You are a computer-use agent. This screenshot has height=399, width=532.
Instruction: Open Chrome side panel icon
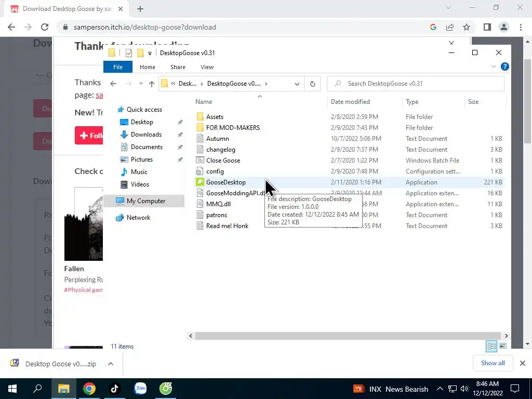[x=487, y=27]
